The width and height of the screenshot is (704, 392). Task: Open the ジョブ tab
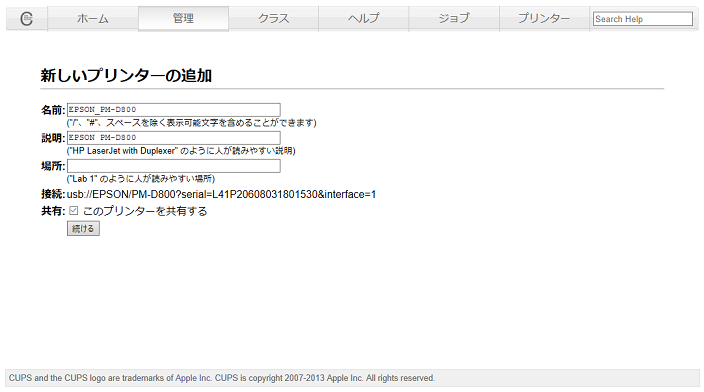pyautogui.click(x=454, y=18)
